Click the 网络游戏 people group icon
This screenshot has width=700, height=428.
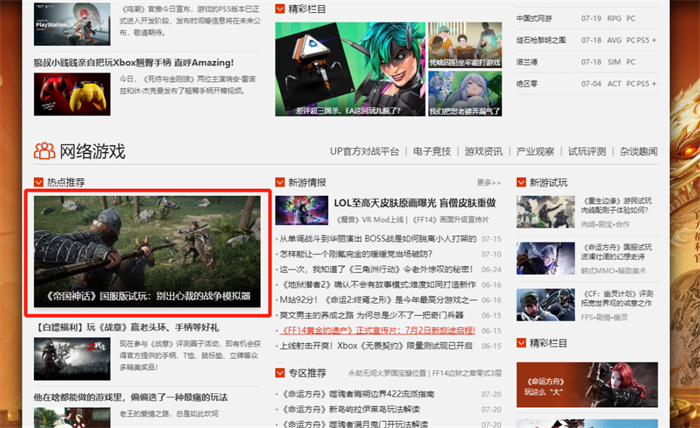pyautogui.click(x=44, y=151)
